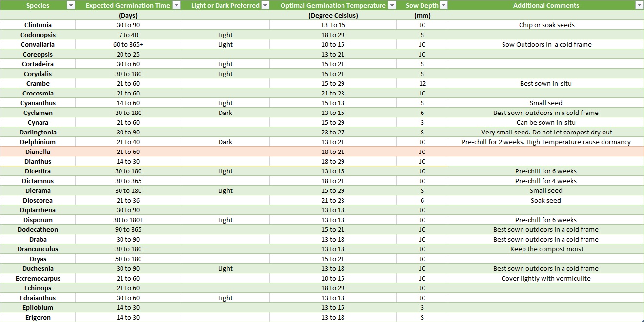Select the Dictamnus species cell
644x322 pixels.
[38, 181]
